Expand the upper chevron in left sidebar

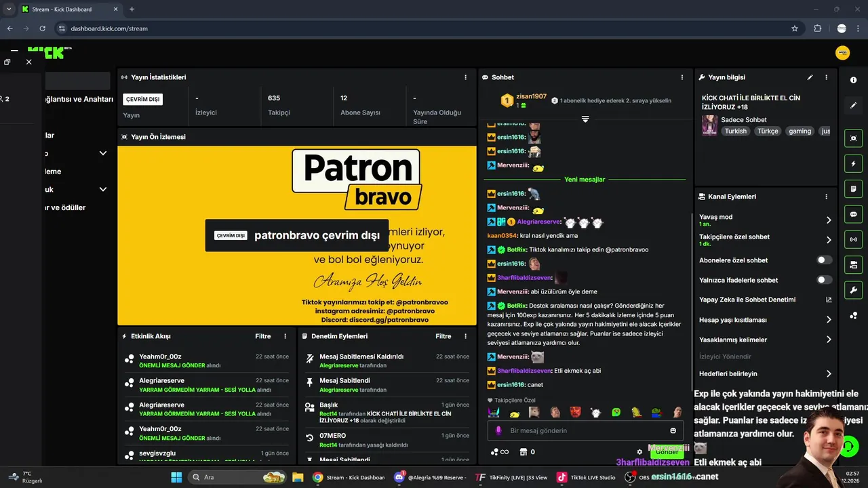(x=103, y=153)
